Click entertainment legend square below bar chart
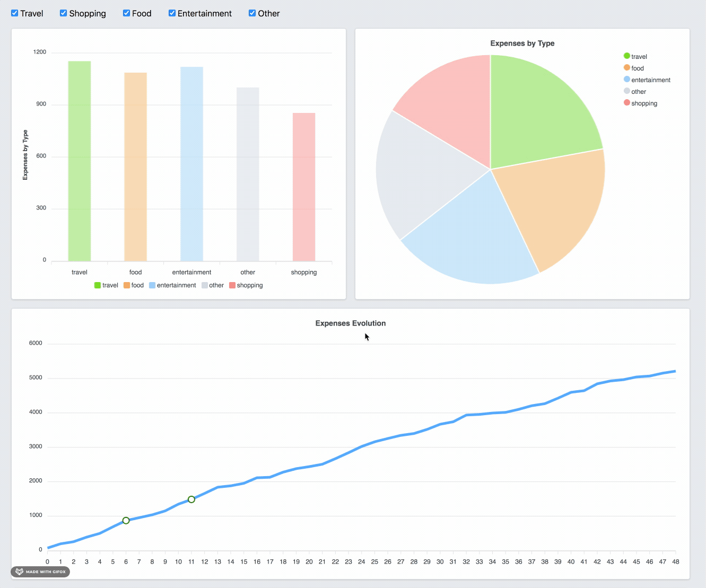This screenshot has width=706, height=588. [152, 285]
